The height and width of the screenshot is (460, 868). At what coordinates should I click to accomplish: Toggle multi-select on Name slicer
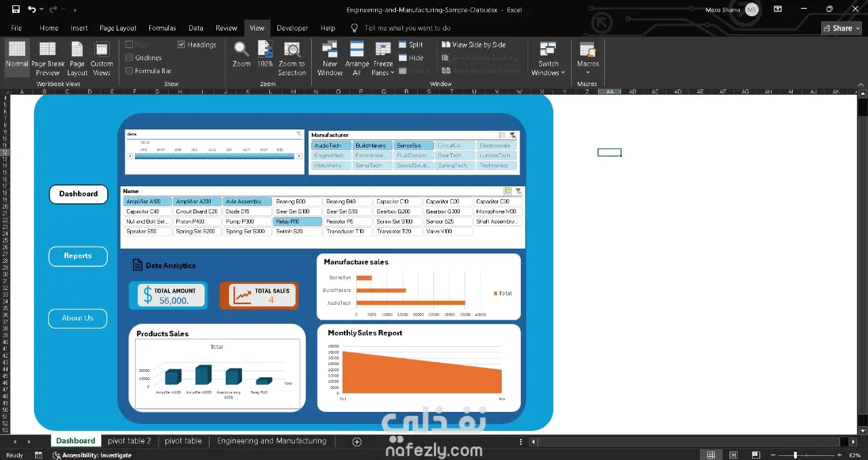(x=507, y=191)
